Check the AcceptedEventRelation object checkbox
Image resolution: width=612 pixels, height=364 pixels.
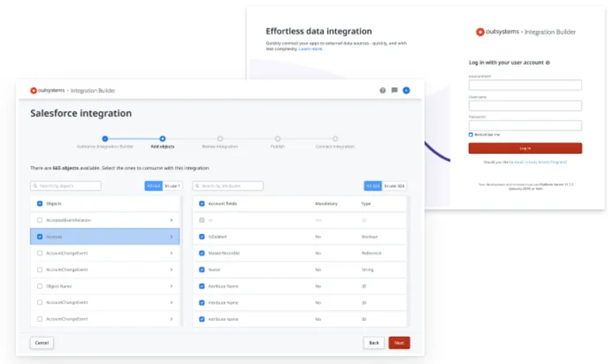click(40, 220)
